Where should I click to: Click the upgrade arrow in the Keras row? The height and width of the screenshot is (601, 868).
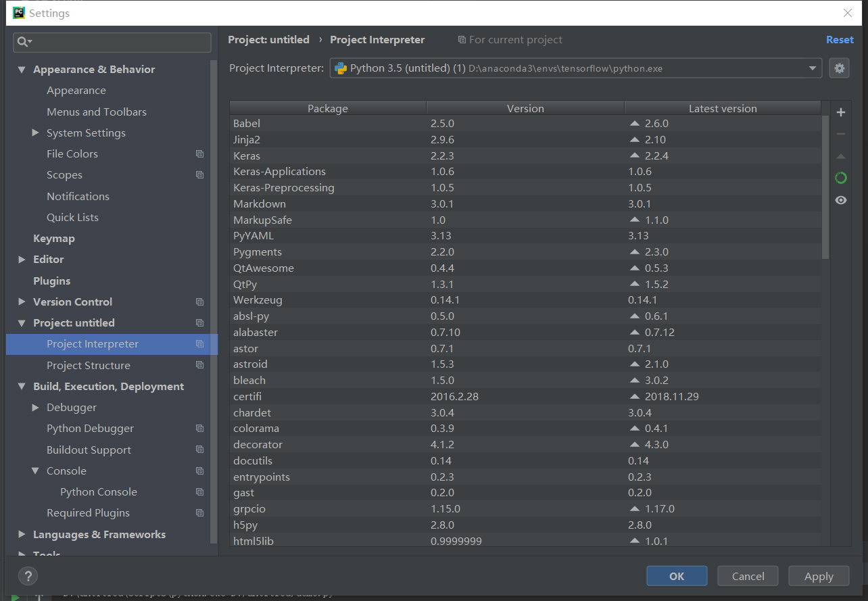[x=634, y=155]
